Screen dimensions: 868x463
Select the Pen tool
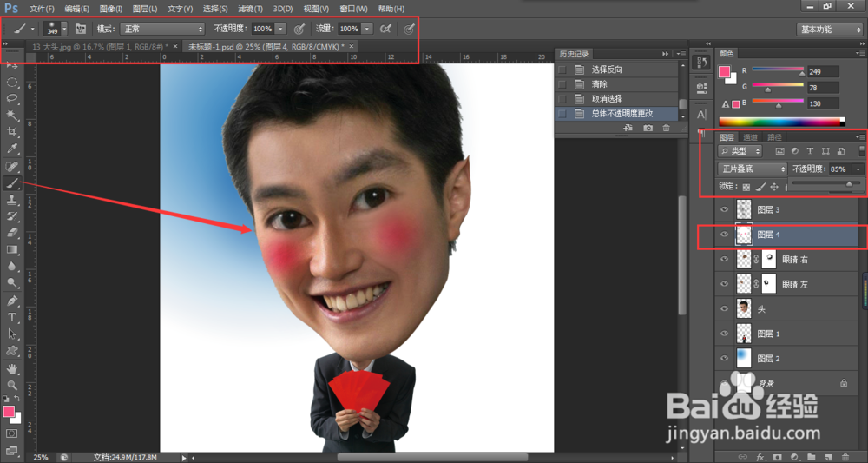[x=11, y=301]
